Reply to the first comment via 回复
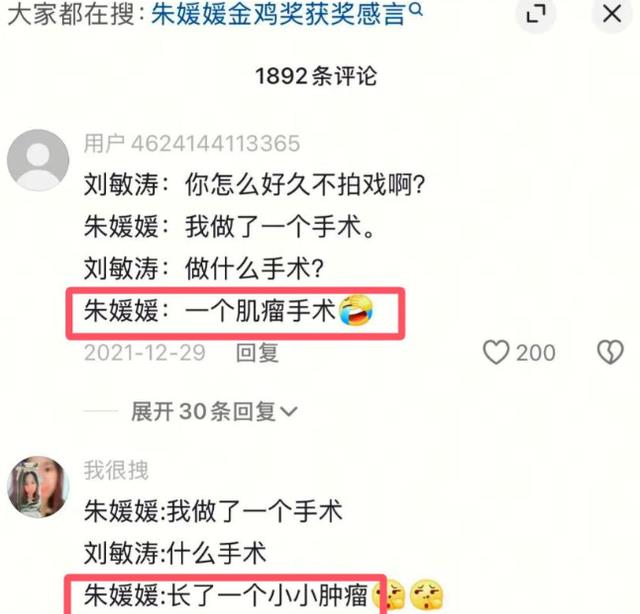The image size is (640, 614). [x=257, y=353]
